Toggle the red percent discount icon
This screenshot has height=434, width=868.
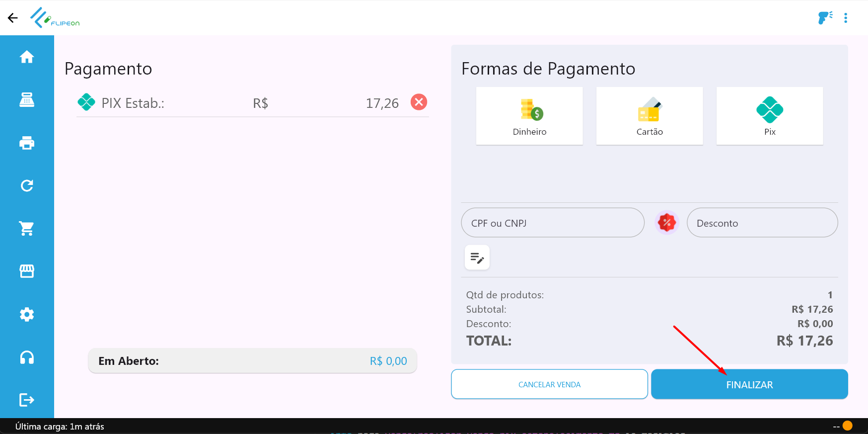coord(666,223)
